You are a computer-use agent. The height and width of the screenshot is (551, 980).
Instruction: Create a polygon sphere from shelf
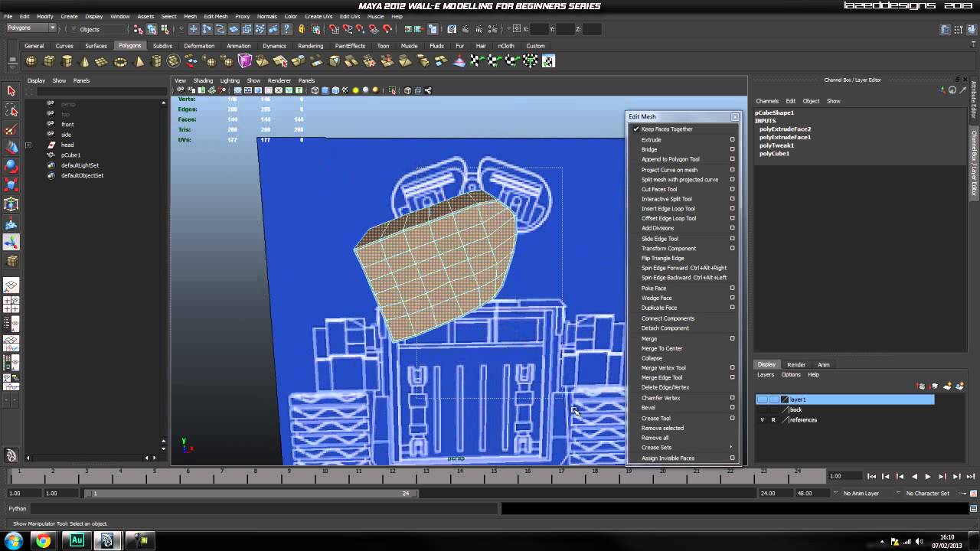click(x=31, y=61)
